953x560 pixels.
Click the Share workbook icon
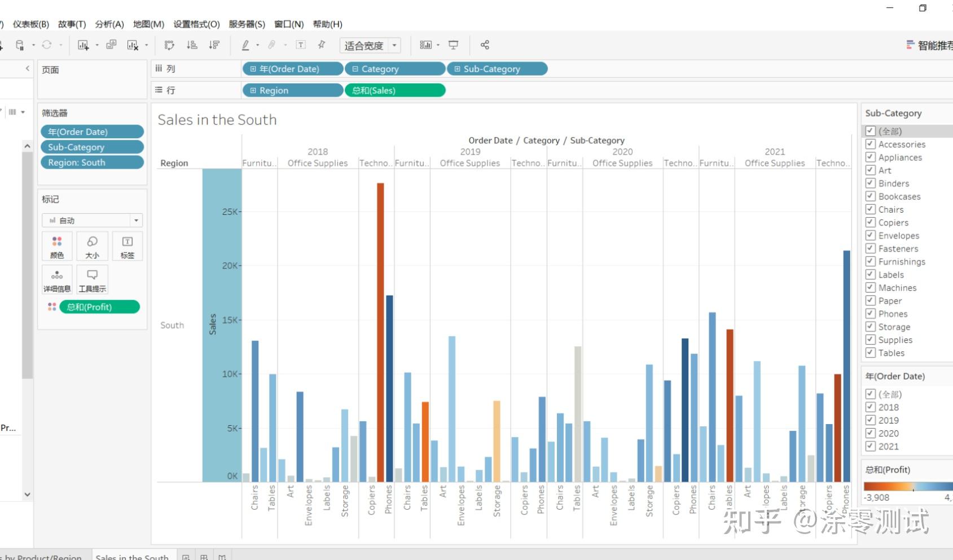pyautogui.click(x=485, y=45)
